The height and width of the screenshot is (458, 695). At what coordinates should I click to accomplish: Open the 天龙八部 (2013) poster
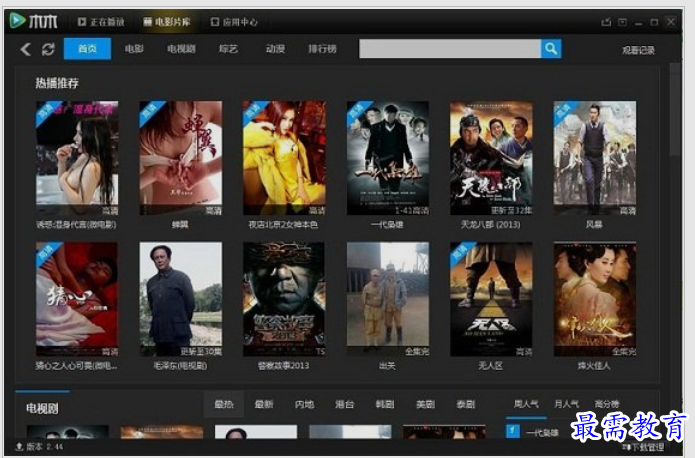coord(491,158)
